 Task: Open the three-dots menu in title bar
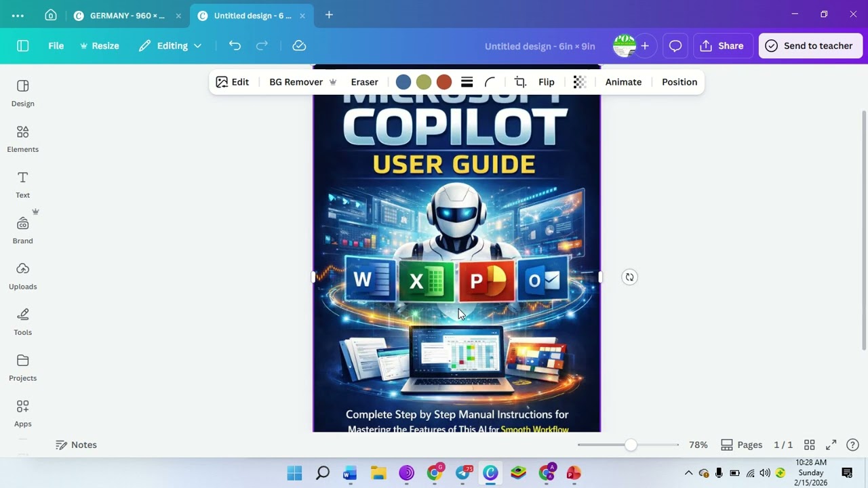point(18,15)
